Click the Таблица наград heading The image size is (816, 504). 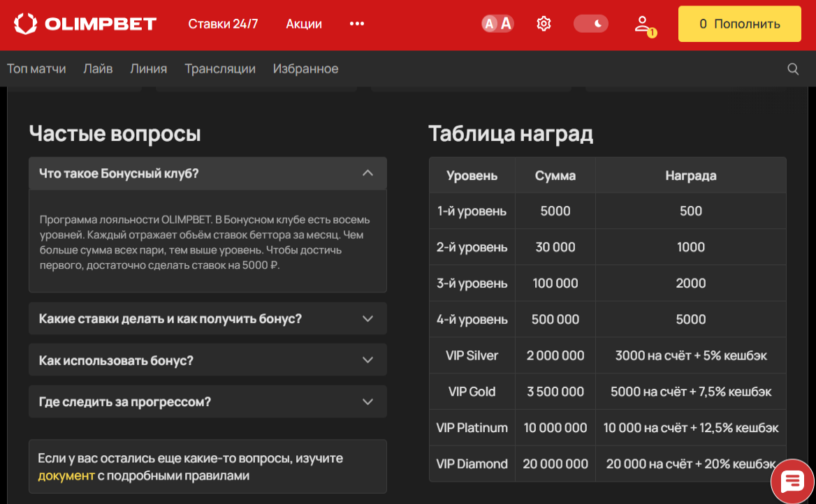click(x=511, y=133)
